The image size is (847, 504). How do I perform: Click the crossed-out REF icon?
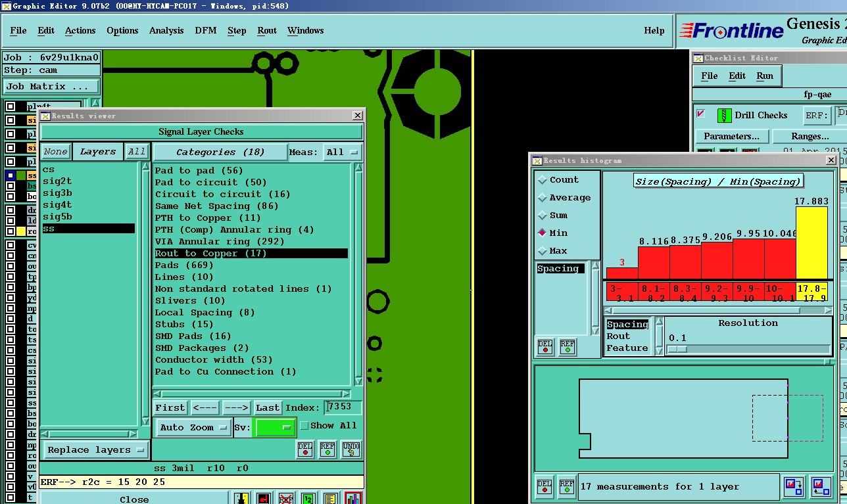click(285, 499)
